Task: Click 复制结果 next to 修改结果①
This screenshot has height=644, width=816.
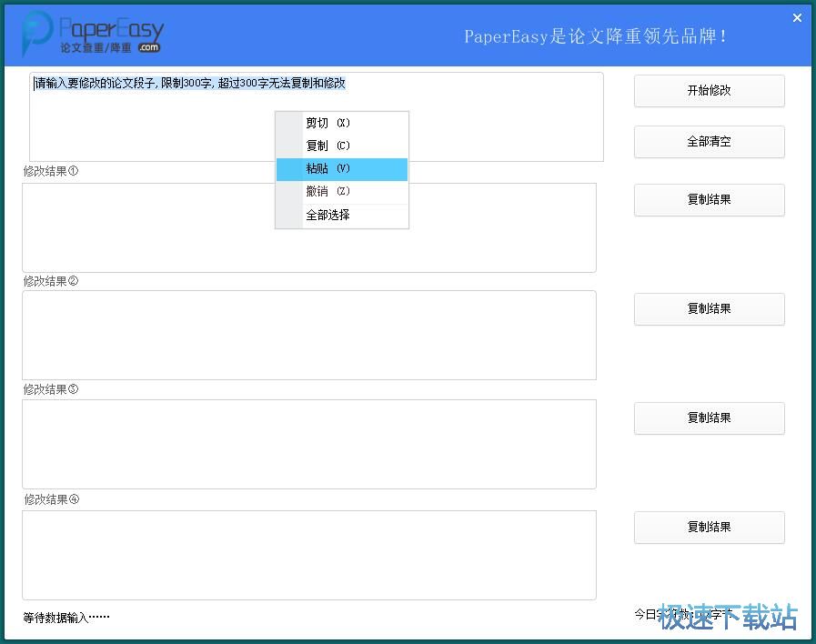Action: [x=709, y=200]
